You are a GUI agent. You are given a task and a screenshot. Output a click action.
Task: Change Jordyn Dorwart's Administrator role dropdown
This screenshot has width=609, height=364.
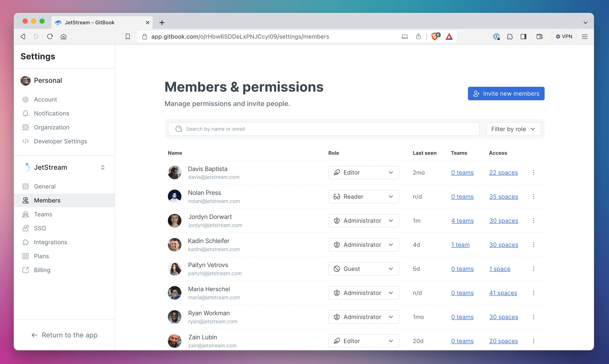(x=363, y=220)
